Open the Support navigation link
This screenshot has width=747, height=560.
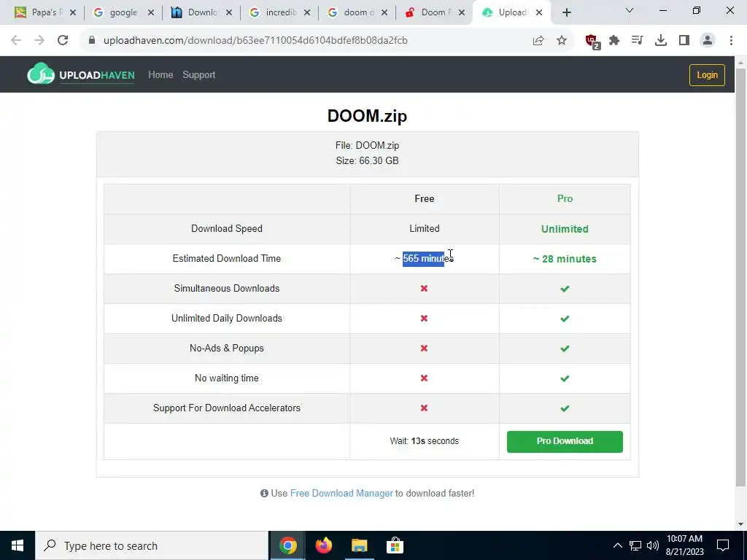click(198, 75)
